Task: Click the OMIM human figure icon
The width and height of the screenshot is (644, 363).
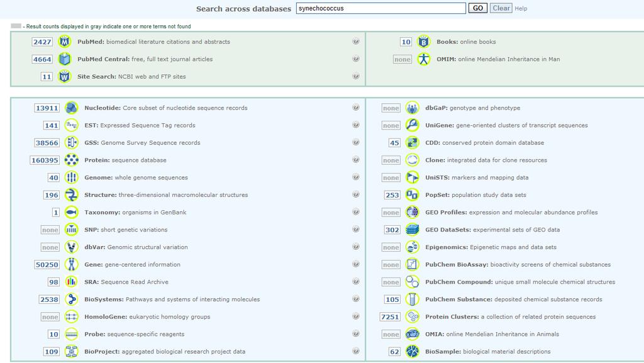Action: [423, 59]
